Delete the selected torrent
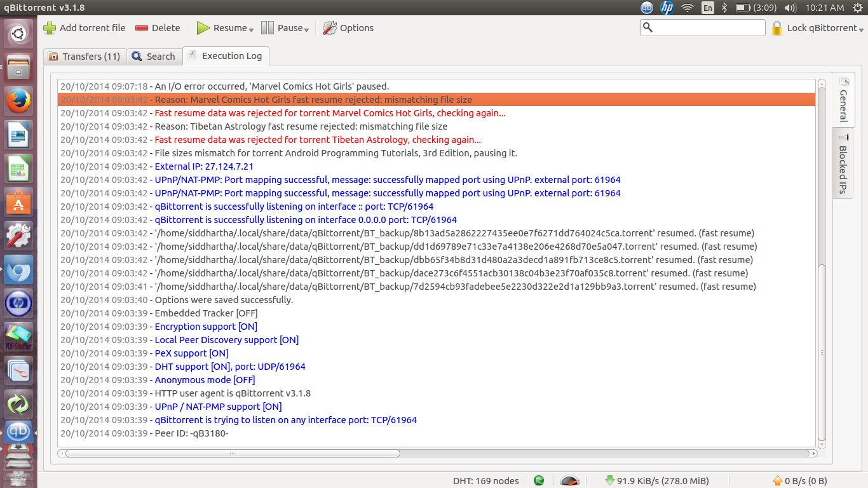The width and height of the screenshot is (868, 488). point(158,28)
